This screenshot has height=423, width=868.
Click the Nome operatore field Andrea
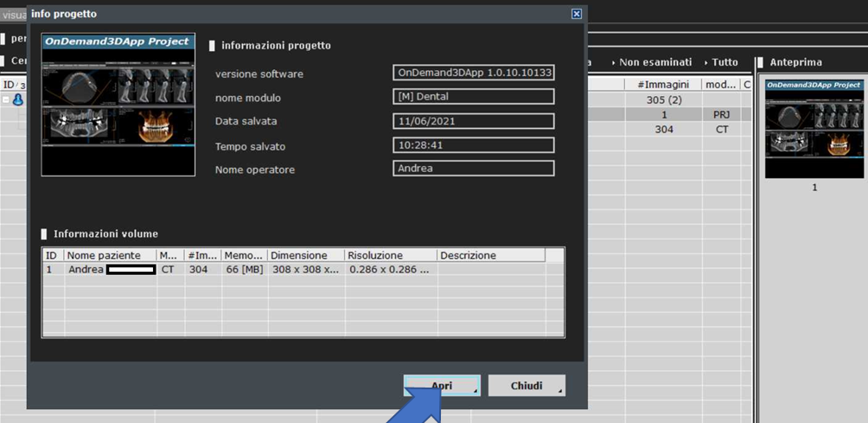[473, 169]
